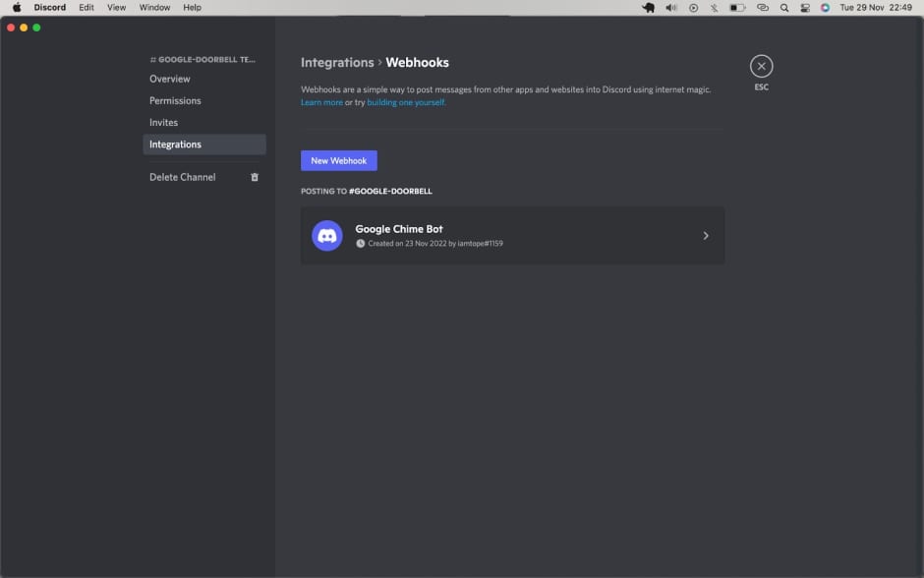The height and width of the screenshot is (578, 924).
Task: Create a New Webhook
Action: coord(339,160)
